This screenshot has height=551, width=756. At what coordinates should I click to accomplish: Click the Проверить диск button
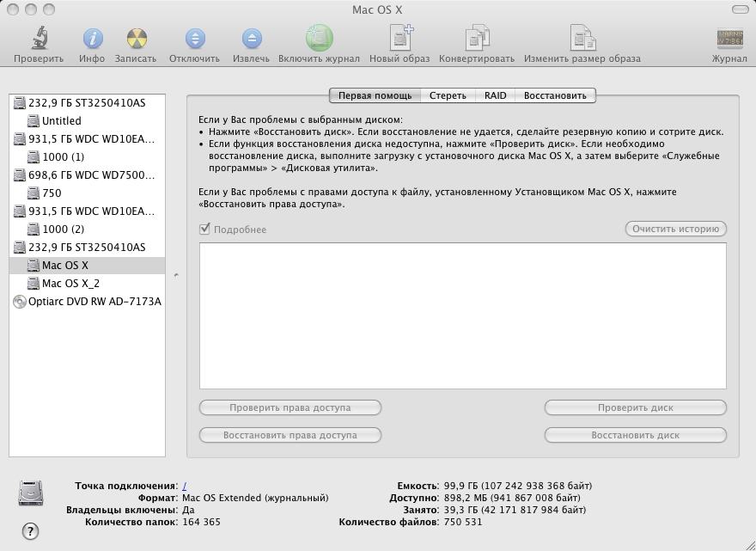pos(636,407)
